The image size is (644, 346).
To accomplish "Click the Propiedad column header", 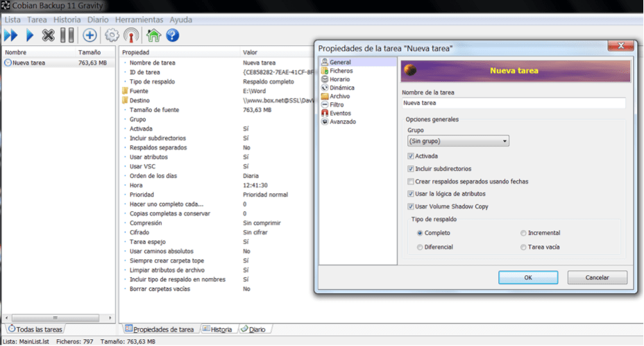I will point(180,52).
